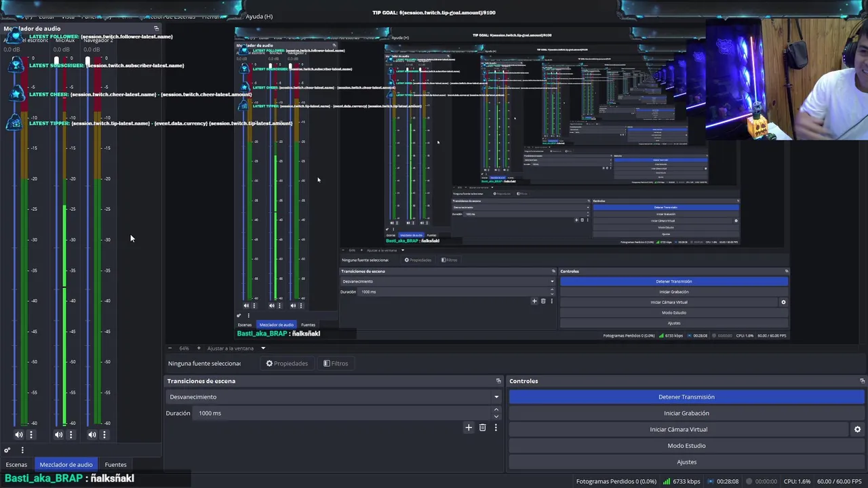The image size is (868, 488).
Task: Open audio mixer panel options menu
Action: pos(22,450)
